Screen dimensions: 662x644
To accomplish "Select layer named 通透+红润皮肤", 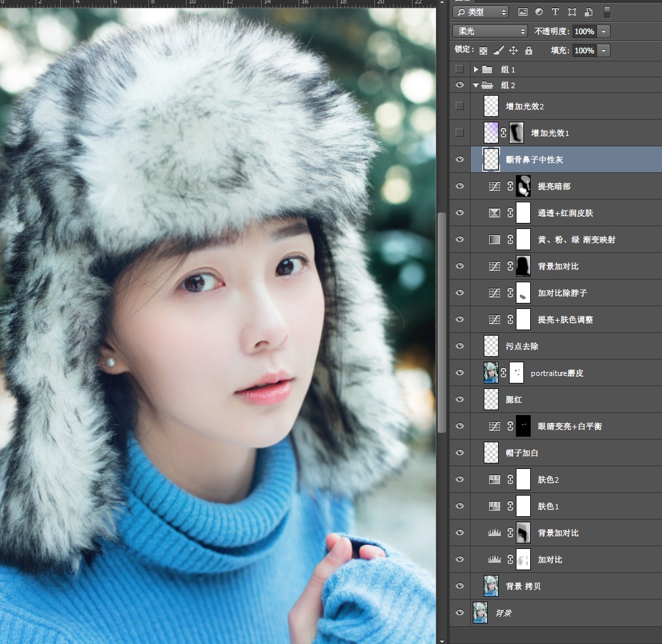I will (566, 213).
